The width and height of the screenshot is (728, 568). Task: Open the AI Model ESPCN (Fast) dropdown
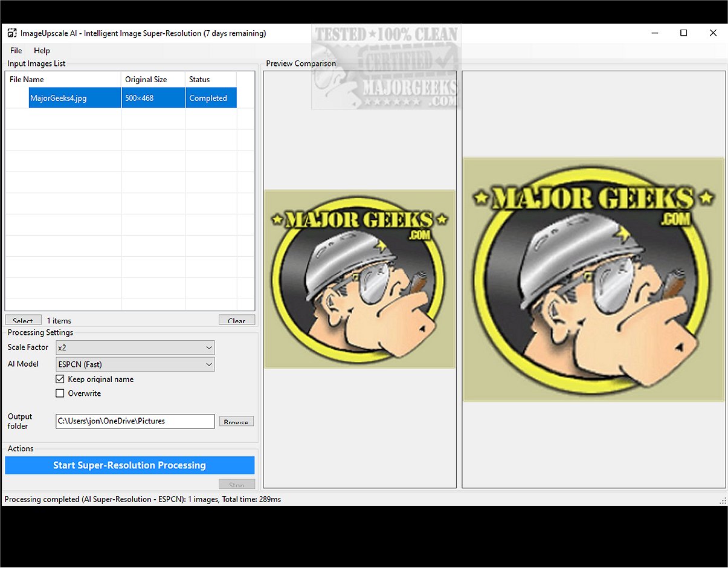pos(135,364)
